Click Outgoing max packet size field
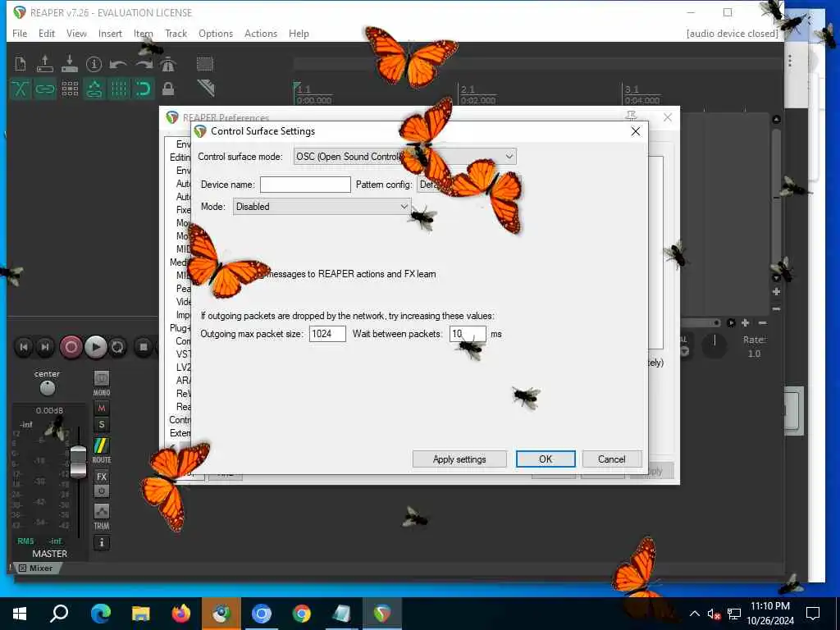 [x=327, y=334]
